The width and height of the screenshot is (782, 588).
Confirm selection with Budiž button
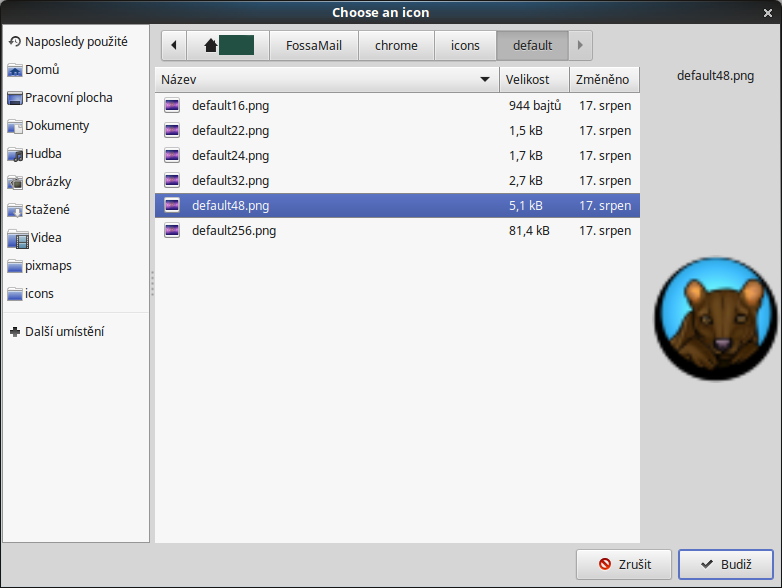(726, 564)
